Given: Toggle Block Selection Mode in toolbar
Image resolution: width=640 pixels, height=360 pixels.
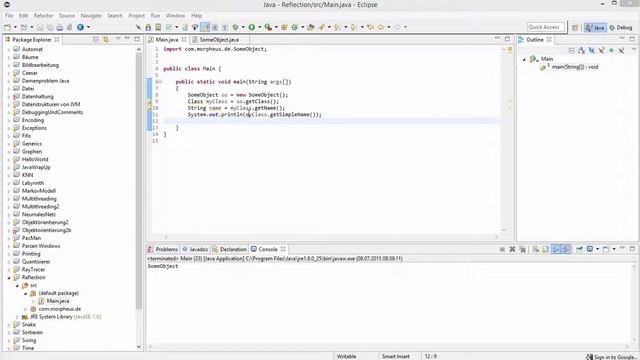Looking at the screenshot, I should coord(215,27).
